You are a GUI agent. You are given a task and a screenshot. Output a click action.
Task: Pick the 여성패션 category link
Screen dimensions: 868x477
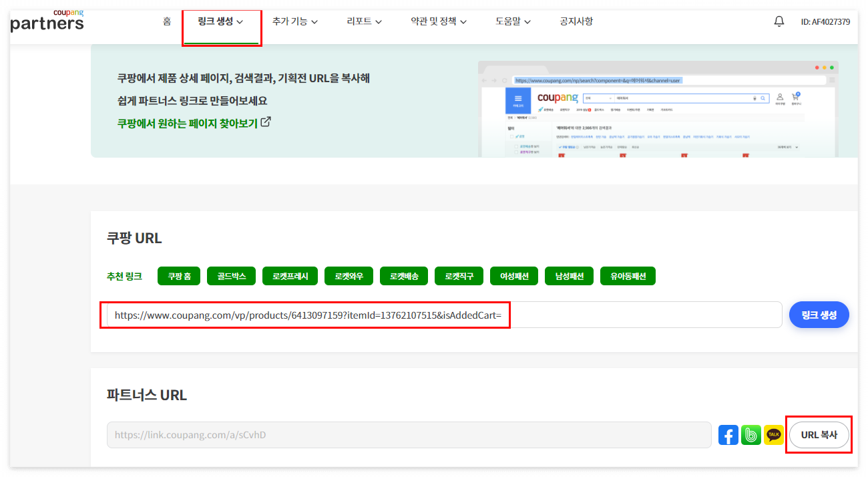point(513,275)
